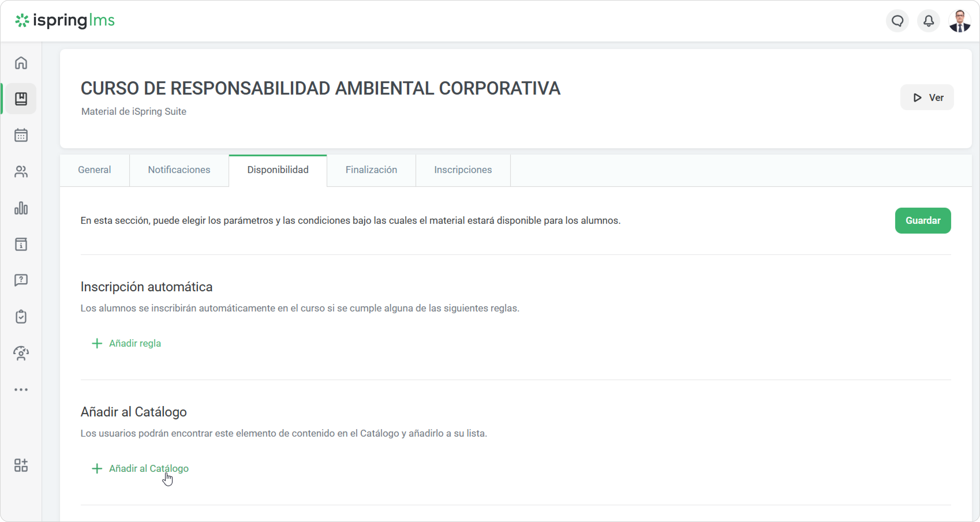The image size is (980, 522).
Task: Open the Home icon in sidebar
Action: click(21, 63)
